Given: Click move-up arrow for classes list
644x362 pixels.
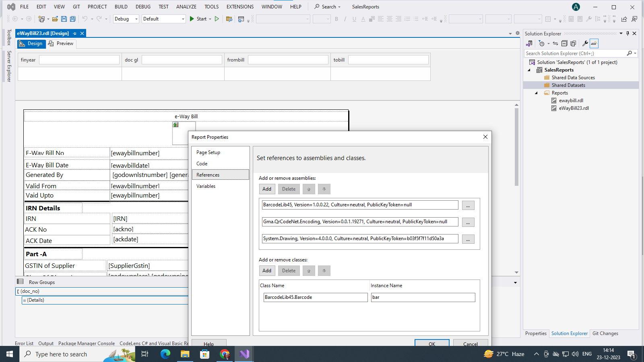Looking at the screenshot, I should [309, 271].
